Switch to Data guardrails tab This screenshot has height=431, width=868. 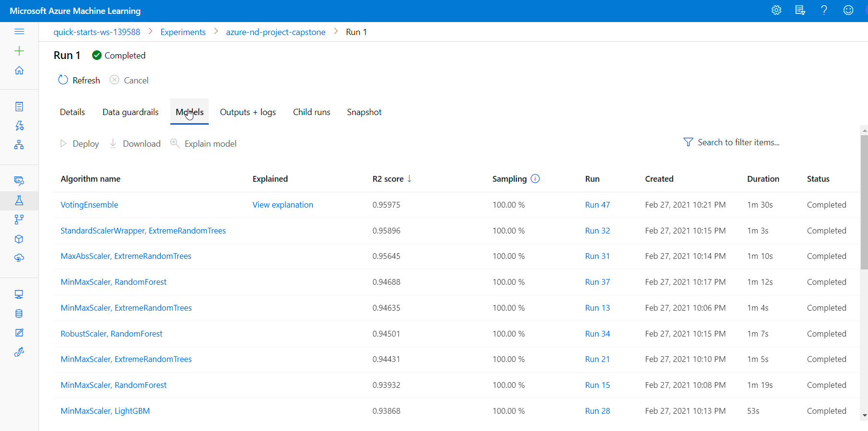[x=131, y=112]
